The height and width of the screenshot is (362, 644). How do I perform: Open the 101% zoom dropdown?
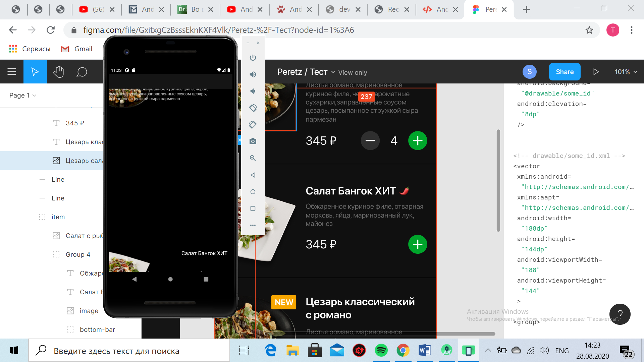[x=626, y=72]
